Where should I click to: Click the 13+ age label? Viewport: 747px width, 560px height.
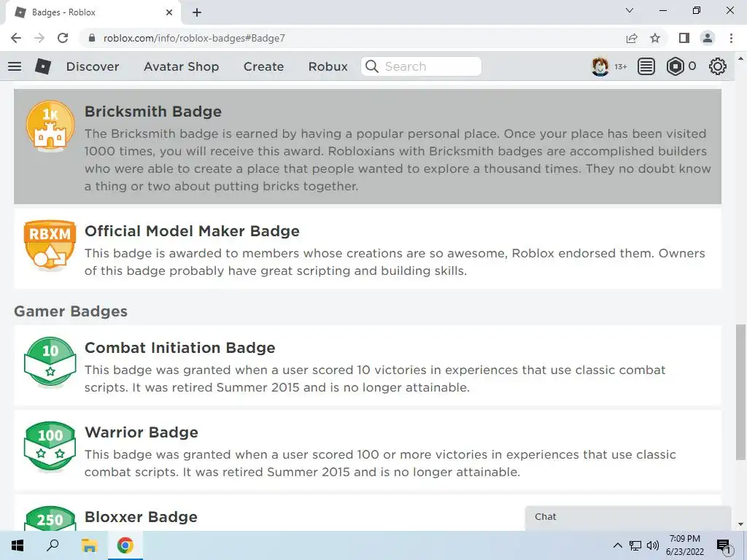coord(620,66)
